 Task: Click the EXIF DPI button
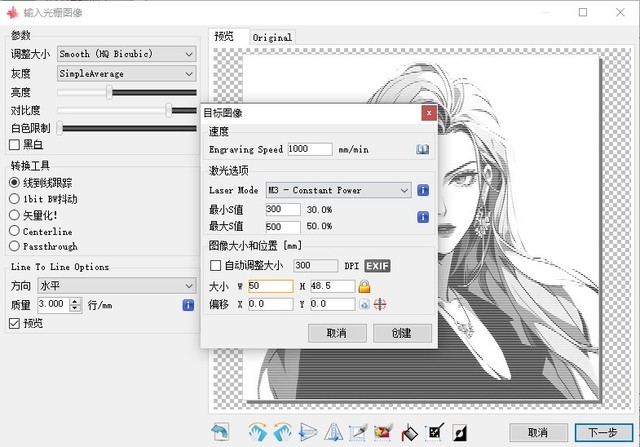click(x=377, y=266)
